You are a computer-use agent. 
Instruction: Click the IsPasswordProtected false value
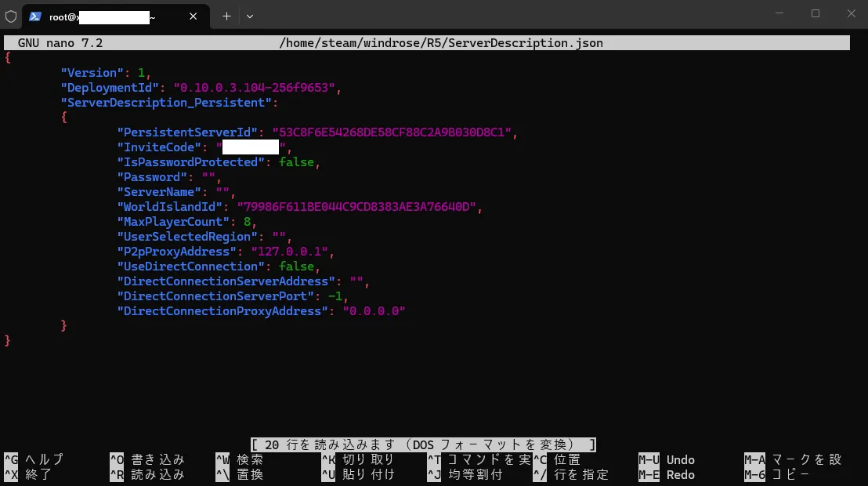(296, 162)
